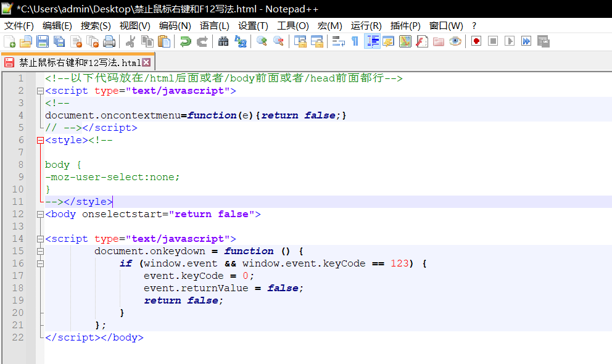
Task: Collapse the script fold on line 14
Action: 40,239
